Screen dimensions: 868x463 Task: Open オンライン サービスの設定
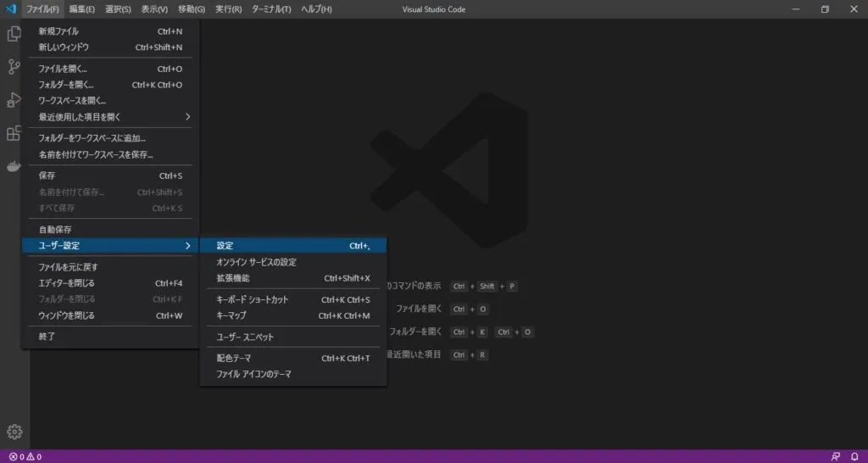pyautogui.click(x=293, y=262)
